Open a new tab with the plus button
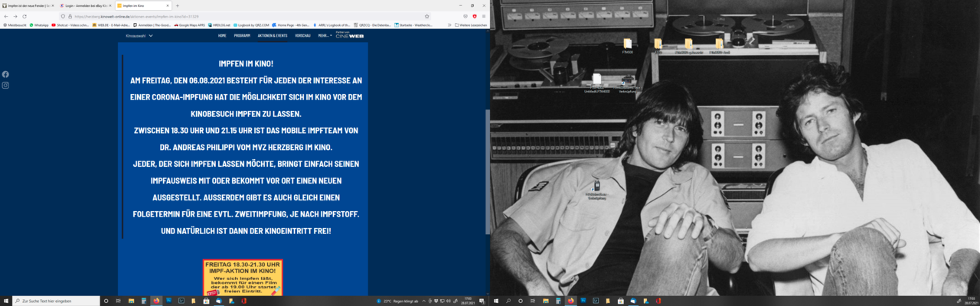This screenshot has height=306, width=980. pos(177,5)
